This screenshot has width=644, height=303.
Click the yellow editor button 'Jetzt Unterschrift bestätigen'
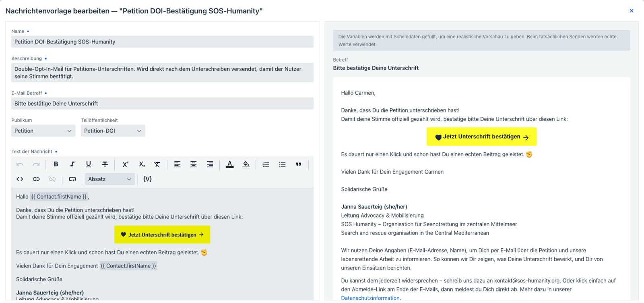(x=162, y=235)
